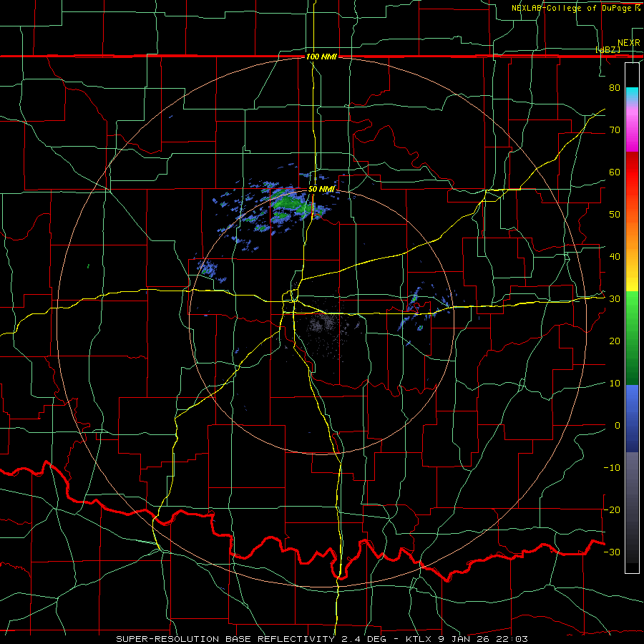Click the 60 value on the dBZ scale
The image size is (644, 644).
(x=615, y=172)
